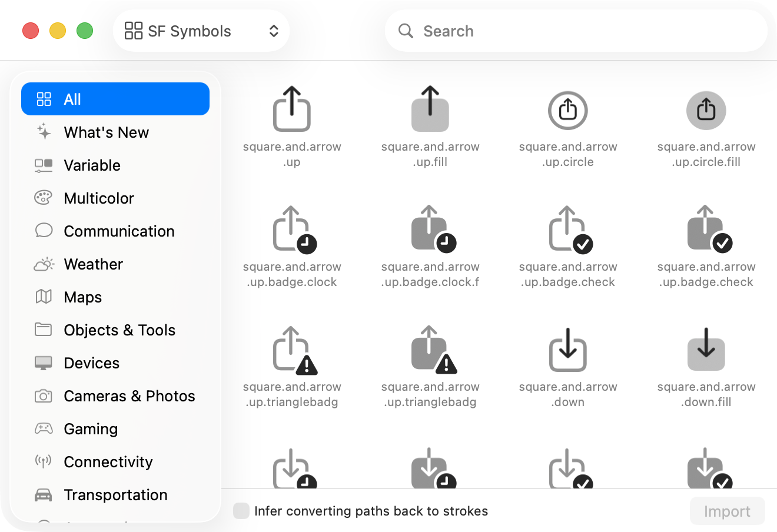This screenshot has width=777, height=532.
Task: Show the Variable symbols category
Action: pyautogui.click(x=115, y=165)
